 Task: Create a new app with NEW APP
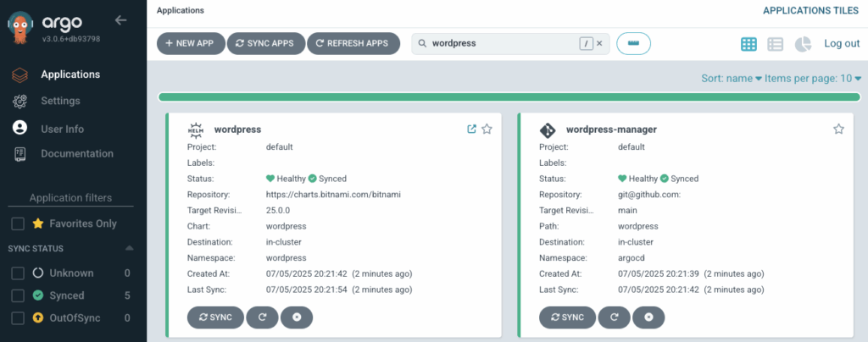[191, 44]
